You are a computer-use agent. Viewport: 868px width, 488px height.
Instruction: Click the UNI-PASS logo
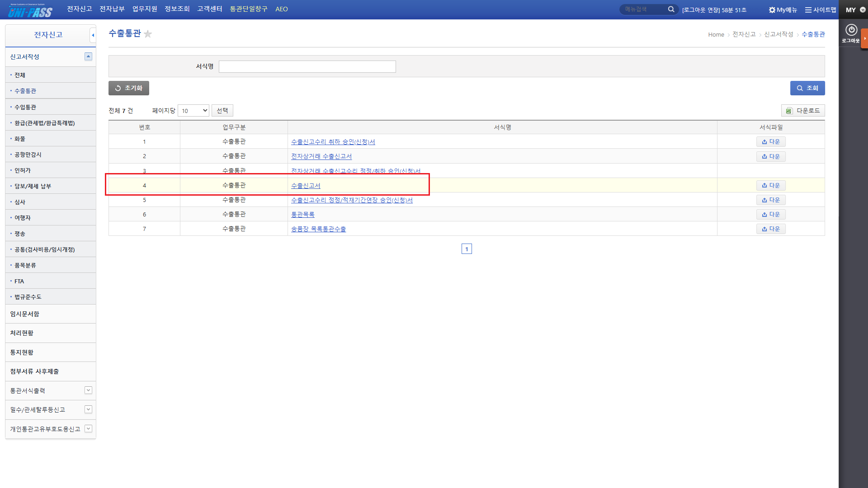(30, 11)
